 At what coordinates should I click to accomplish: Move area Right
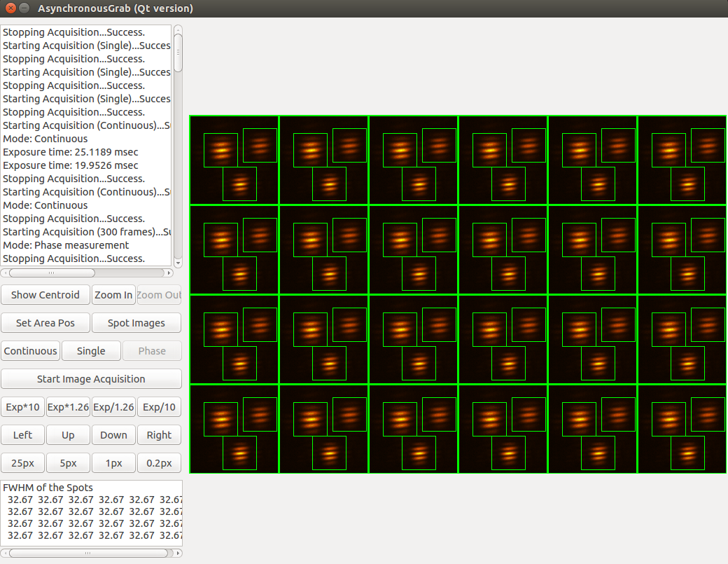tap(160, 435)
